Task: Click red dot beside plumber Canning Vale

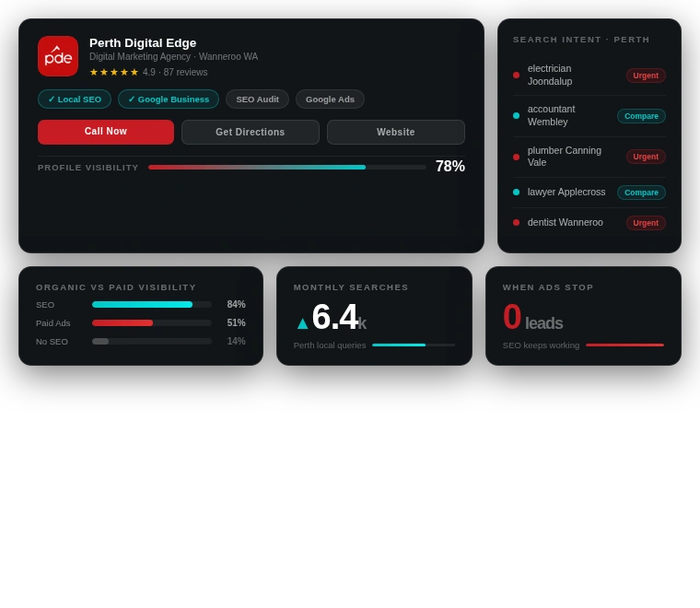Action: click(516, 157)
